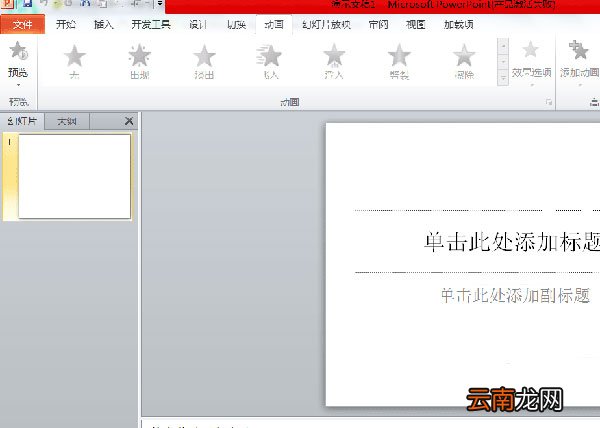Select the 动画 (Animations) ribbon tab
The width and height of the screenshot is (600, 428).
(274, 24)
